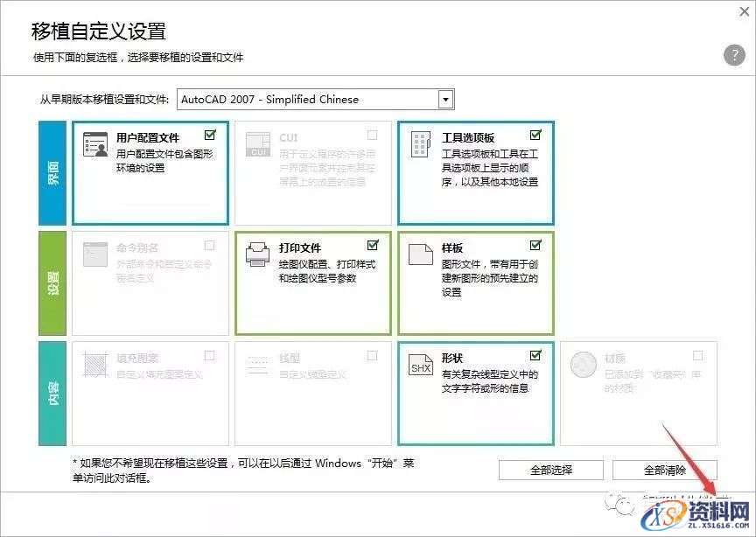Select the tool palettes icon
Viewport: 756px width, 537px height.
click(420, 143)
